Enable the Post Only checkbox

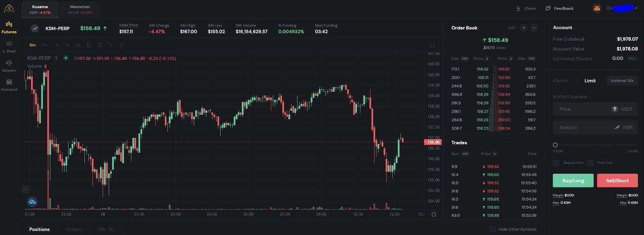click(590, 162)
